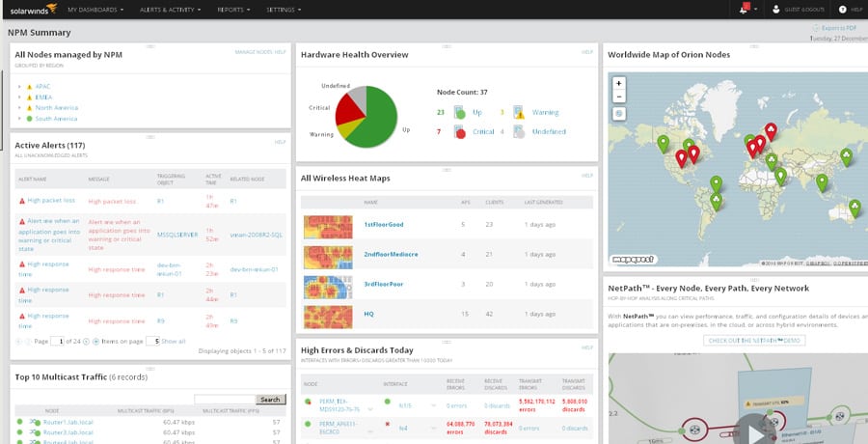Open the Manage Nodes link
This screenshot has height=444, width=868.
pos(253,52)
